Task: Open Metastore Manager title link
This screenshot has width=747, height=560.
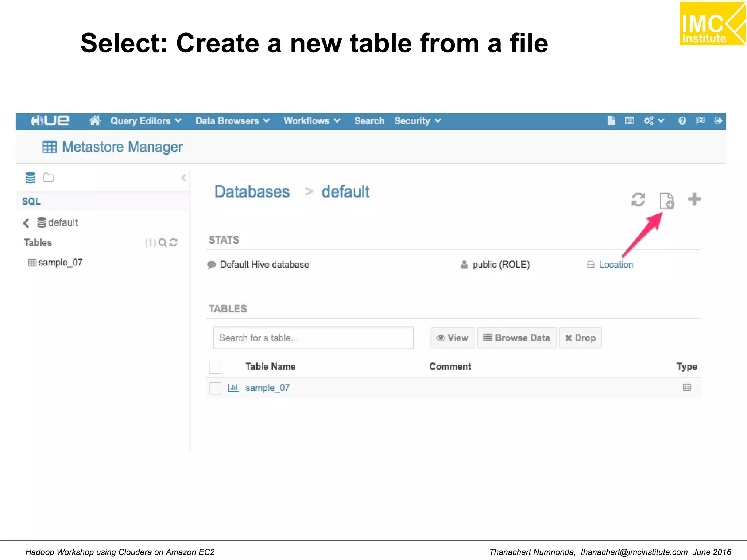Action: pyautogui.click(x=122, y=147)
